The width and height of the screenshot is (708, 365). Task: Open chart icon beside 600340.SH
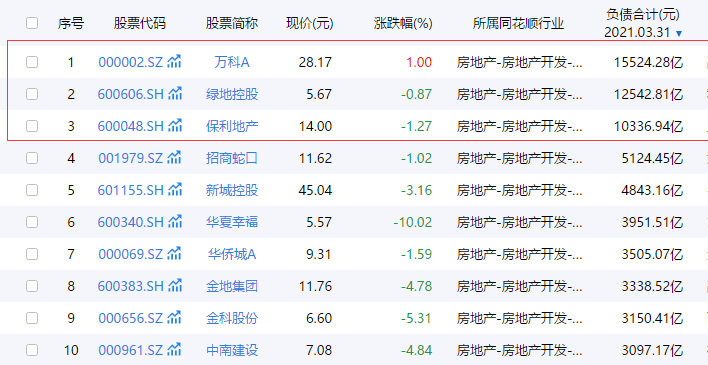click(175, 222)
